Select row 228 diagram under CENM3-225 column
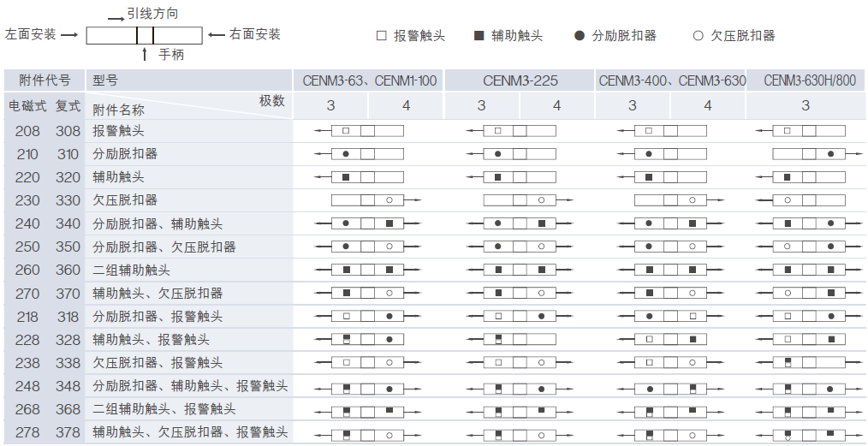 tap(511, 339)
